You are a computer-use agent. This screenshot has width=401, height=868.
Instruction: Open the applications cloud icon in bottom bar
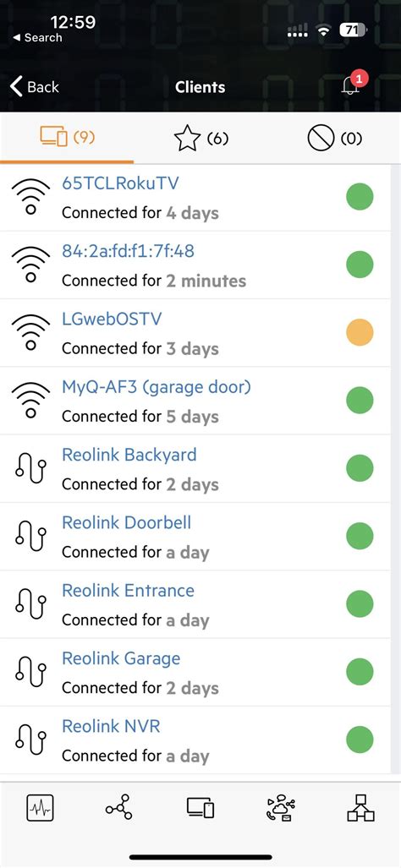click(x=281, y=808)
